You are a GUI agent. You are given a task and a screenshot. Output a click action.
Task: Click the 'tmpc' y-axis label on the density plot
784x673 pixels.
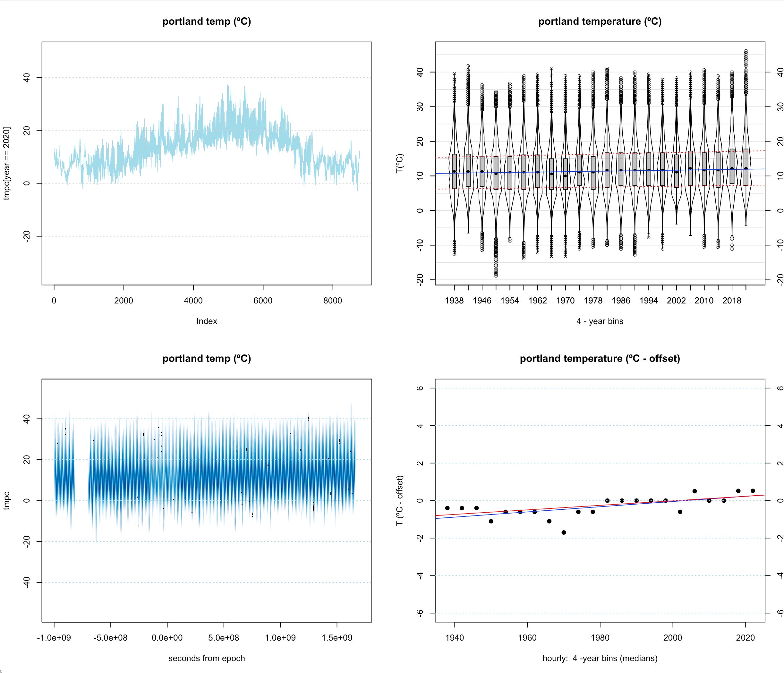7,500
